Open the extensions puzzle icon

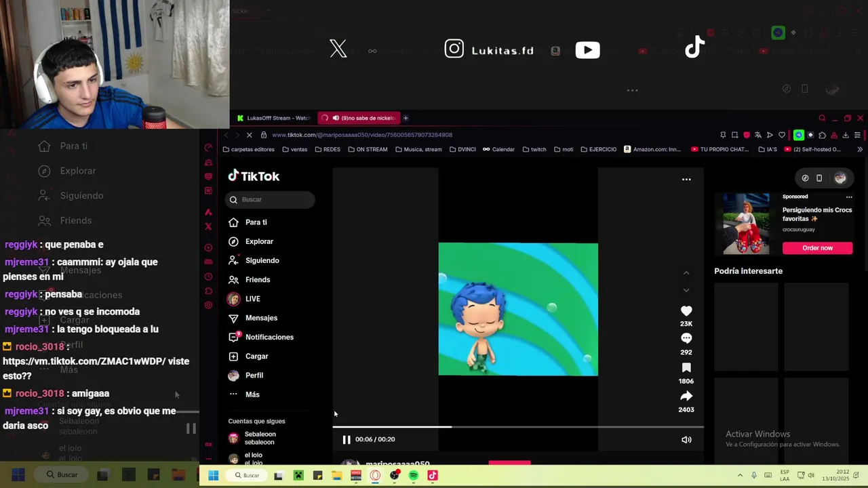point(823,135)
